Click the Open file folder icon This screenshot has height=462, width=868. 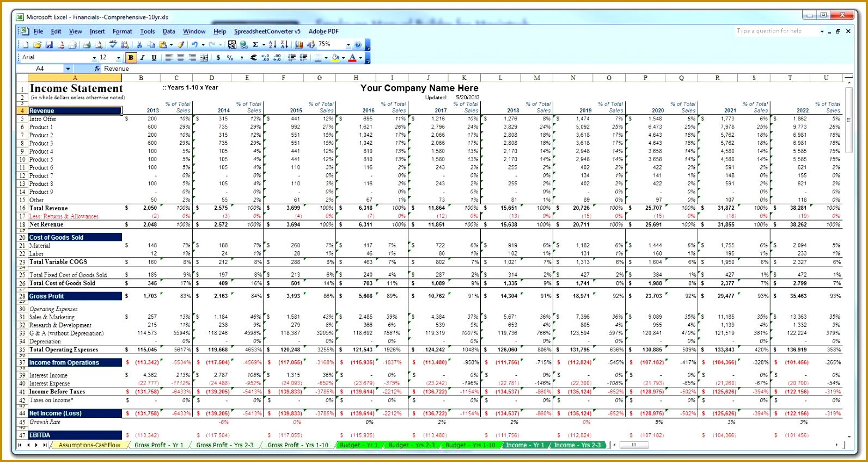[x=37, y=45]
